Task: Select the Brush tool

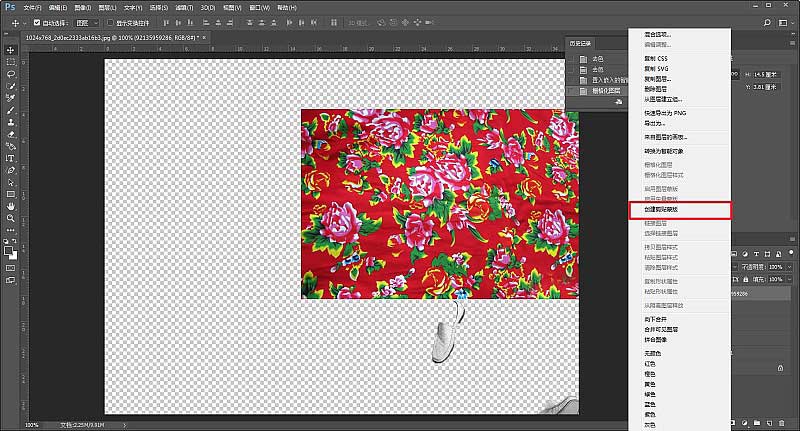Action: pyautogui.click(x=11, y=110)
